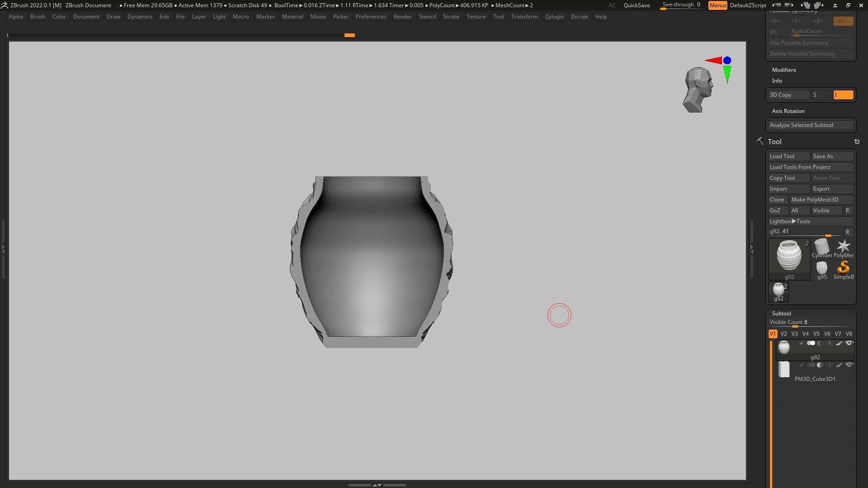Viewport: 868px width, 488px height.
Task: Toggle polypaint brush icon on g92 subtool
Action: coord(839,343)
